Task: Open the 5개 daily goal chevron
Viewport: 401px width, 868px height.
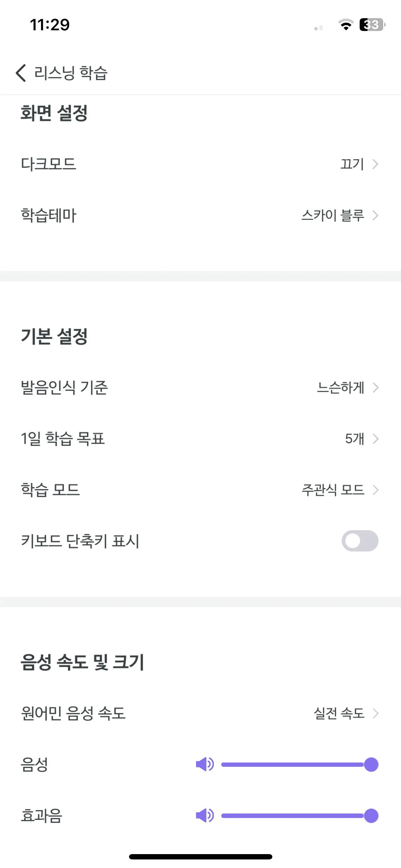Action: (x=375, y=439)
